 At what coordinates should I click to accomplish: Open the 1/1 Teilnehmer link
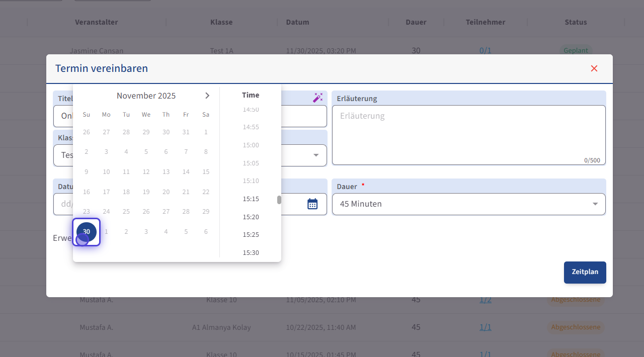click(x=485, y=327)
